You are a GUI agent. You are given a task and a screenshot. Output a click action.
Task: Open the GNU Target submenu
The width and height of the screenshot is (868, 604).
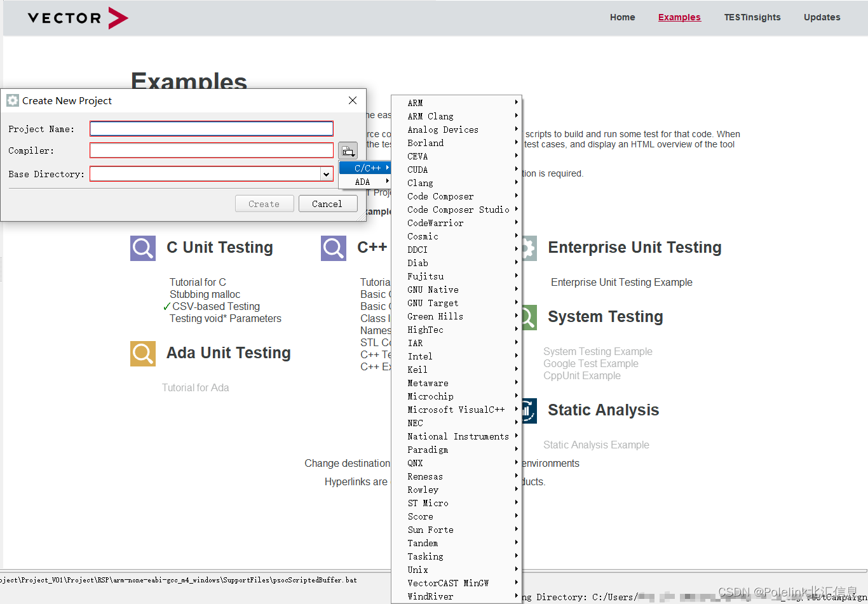pos(456,303)
